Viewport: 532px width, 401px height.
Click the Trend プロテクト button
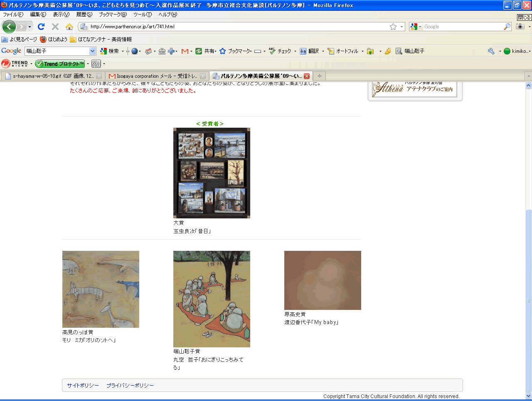coord(60,64)
